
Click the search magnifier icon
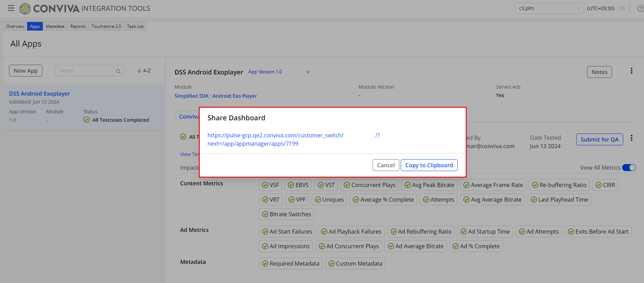118,71
